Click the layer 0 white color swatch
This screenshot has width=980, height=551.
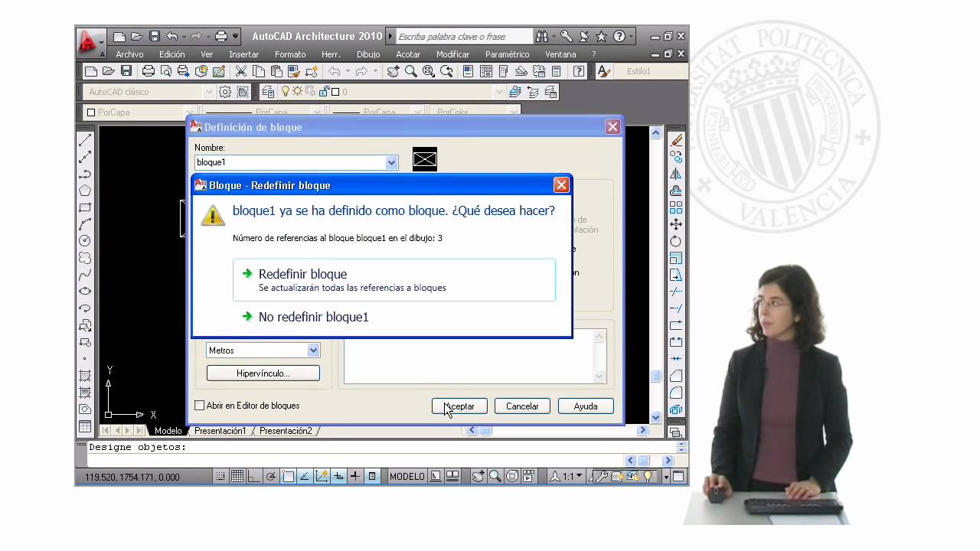[335, 92]
